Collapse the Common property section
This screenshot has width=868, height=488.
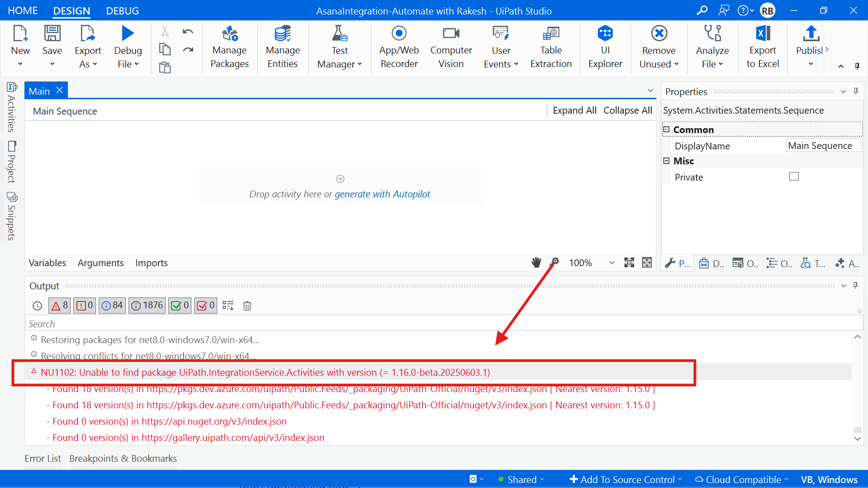pyautogui.click(x=666, y=129)
